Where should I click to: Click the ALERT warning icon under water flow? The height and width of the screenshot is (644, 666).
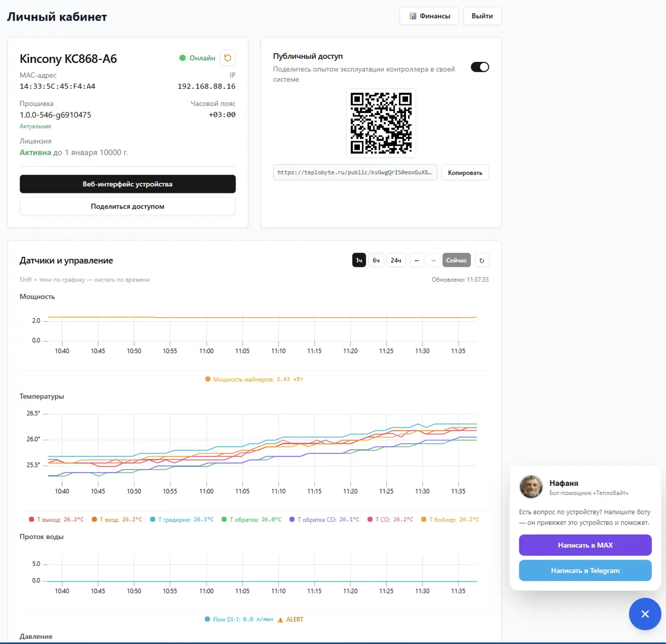[280, 620]
